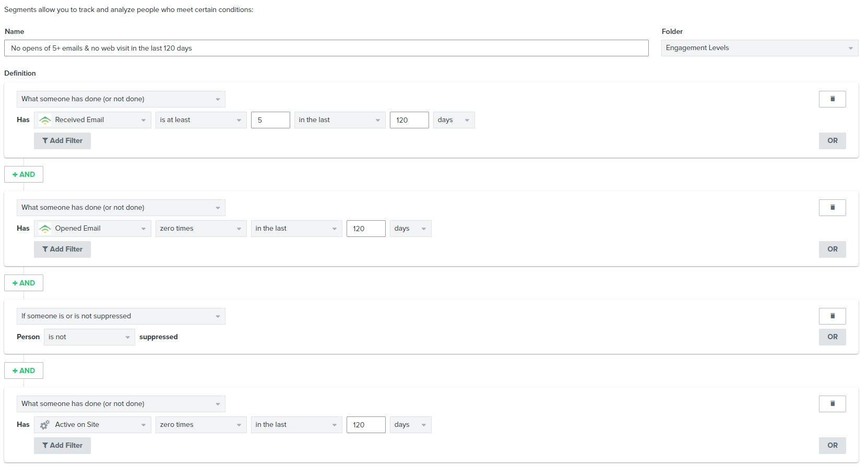Click the AND button below Received Email block

(23, 174)
